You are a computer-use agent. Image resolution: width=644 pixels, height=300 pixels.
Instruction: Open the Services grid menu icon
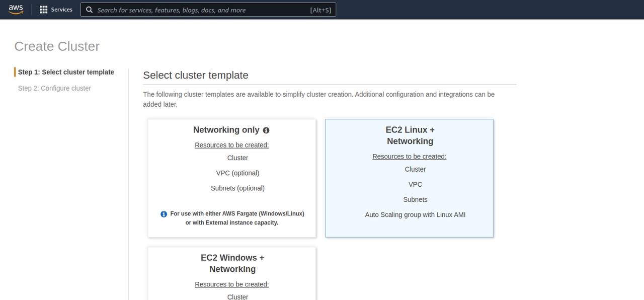(x=43, y=10)
